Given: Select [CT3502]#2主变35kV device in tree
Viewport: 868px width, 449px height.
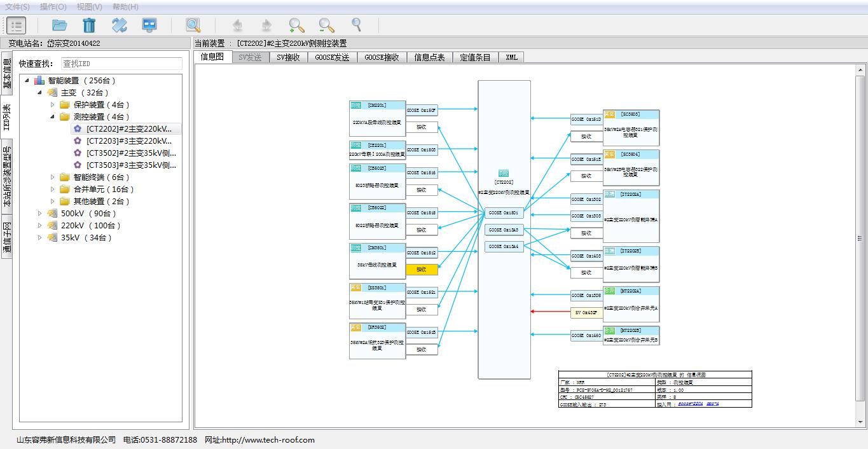Looking at the screenshot, I should pos(130,153).
